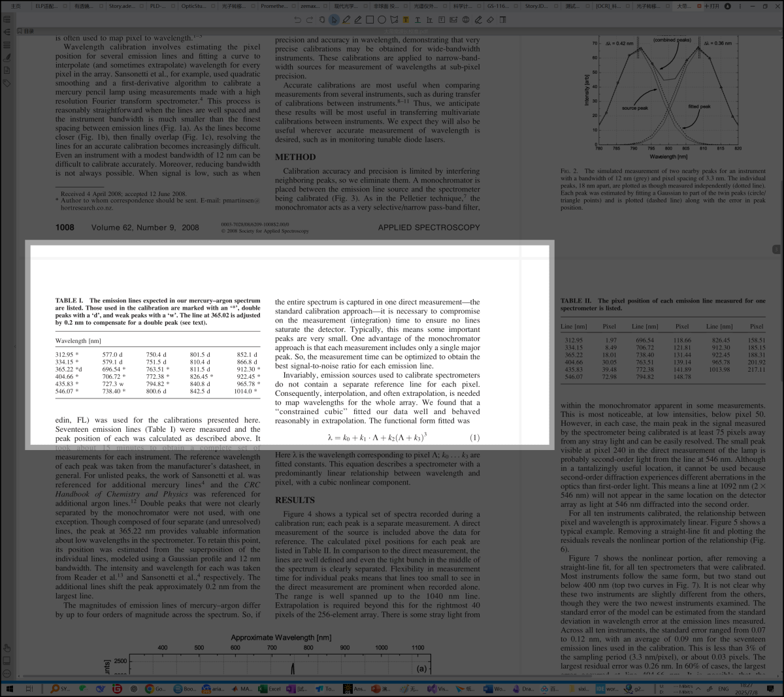The image size is (784, 697).
Task: Select the pointer selection tool
Action: (334, 20)
